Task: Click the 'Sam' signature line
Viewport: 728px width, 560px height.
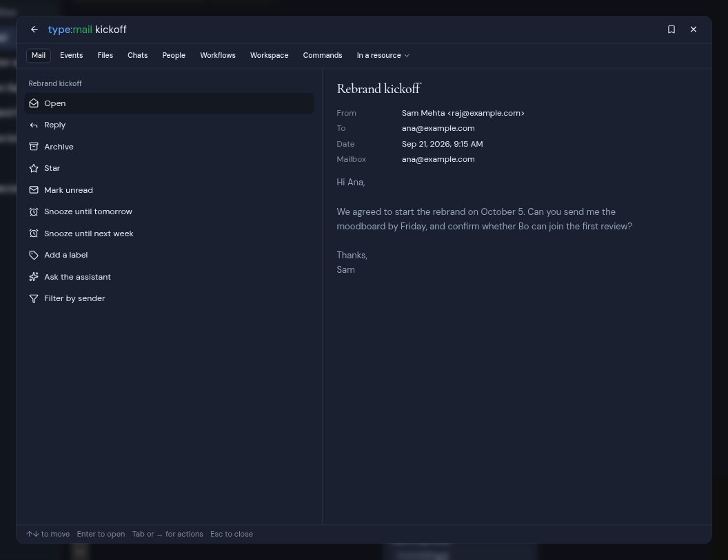Action: coord(346,269)
